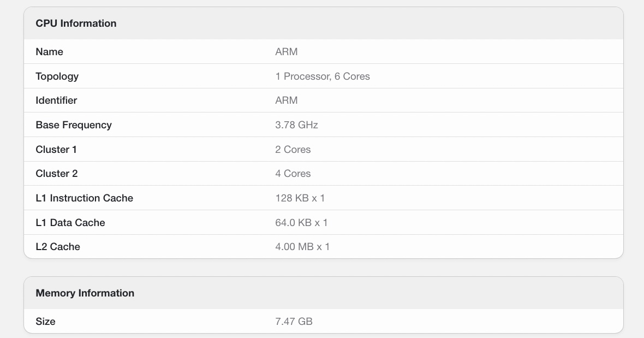Image resolution: width=644 pixels, height=338 pixels.
Task: Click the 1 Processor, 6 Cores value
Action: pos(323,76)
